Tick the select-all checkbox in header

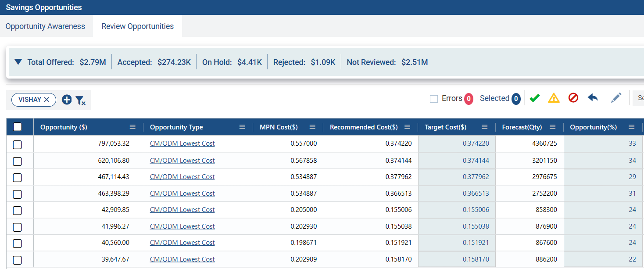point(18,127)
